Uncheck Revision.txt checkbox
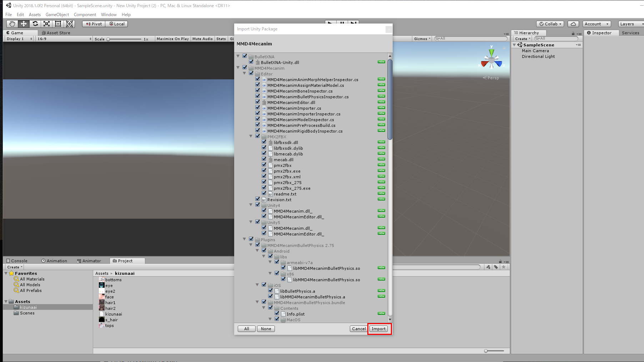 tap(258, 199)
